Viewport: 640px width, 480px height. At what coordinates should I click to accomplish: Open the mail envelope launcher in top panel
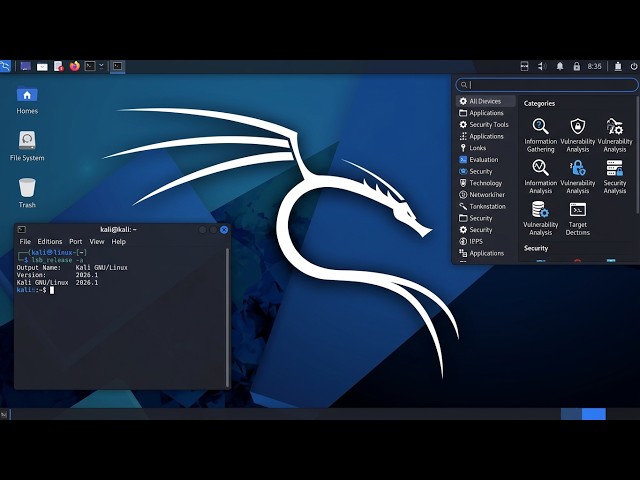(x=42, y=67)
